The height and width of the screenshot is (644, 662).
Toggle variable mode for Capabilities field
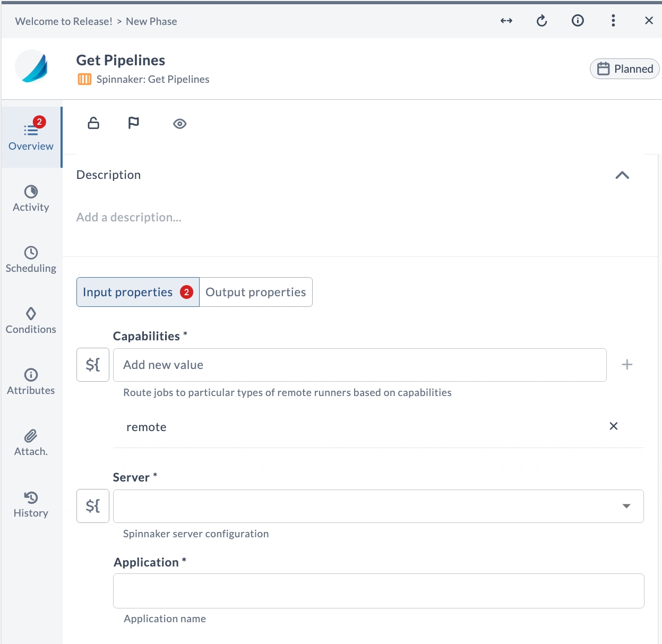(92, 365)
